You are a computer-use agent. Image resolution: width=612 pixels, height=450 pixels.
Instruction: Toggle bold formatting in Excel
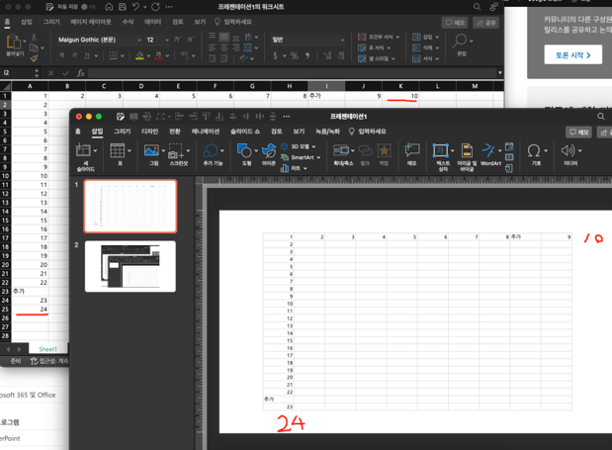[61, 56]
